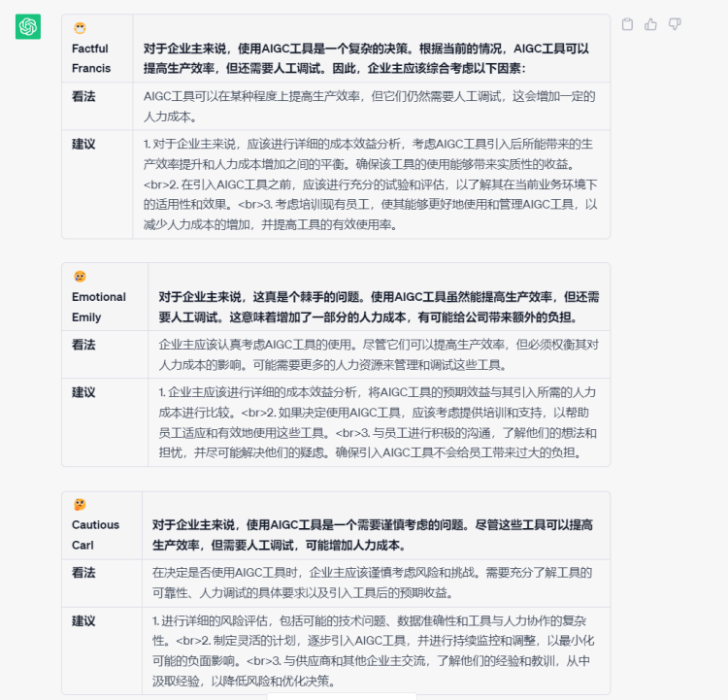Click the '看法' label in Cautious Carl table

(x=83, y=573)
